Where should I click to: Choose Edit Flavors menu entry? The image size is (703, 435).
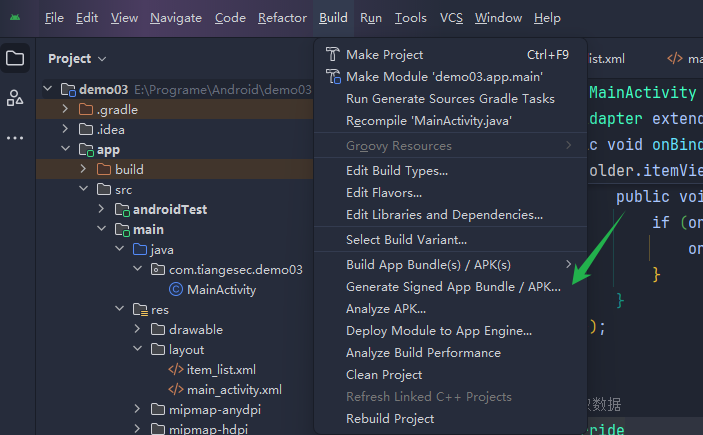coord(451,193)
